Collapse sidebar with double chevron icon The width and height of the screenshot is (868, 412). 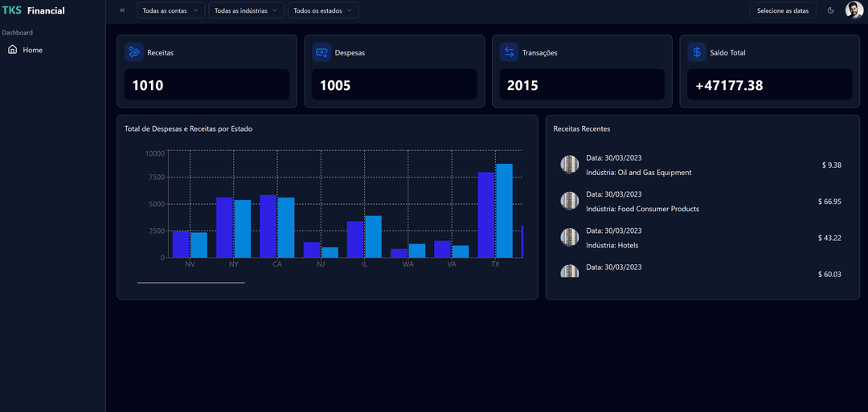coord(122,10)
